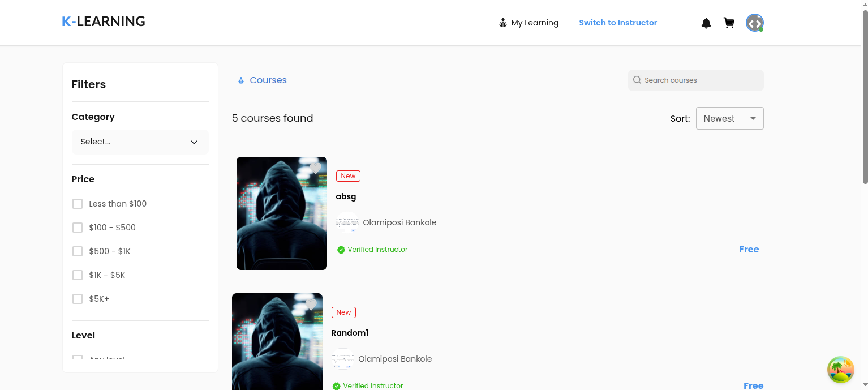The width and height of the screenshot is (868, 390).
Task: Check the Less than $100 price filter
Action: [x=78, y=204]
